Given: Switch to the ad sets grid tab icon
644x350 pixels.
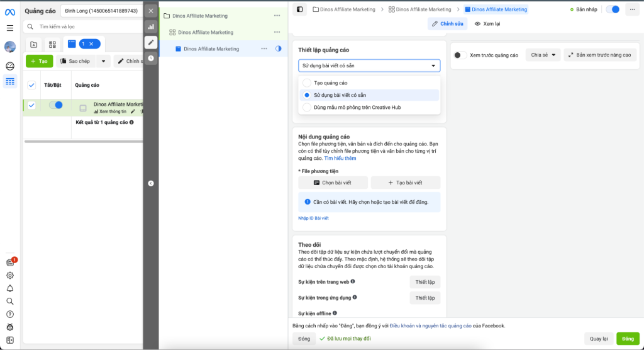Looking at the screenshot, I should click(52, 45).
